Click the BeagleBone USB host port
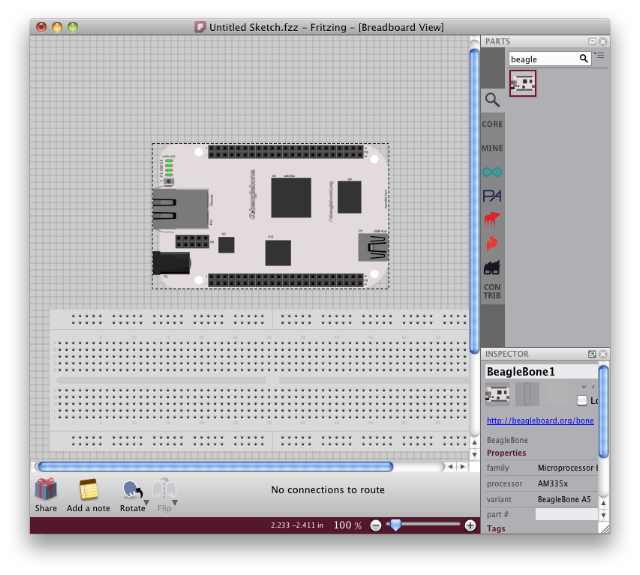This screenshot has width=640, height=575. (373, 247)
